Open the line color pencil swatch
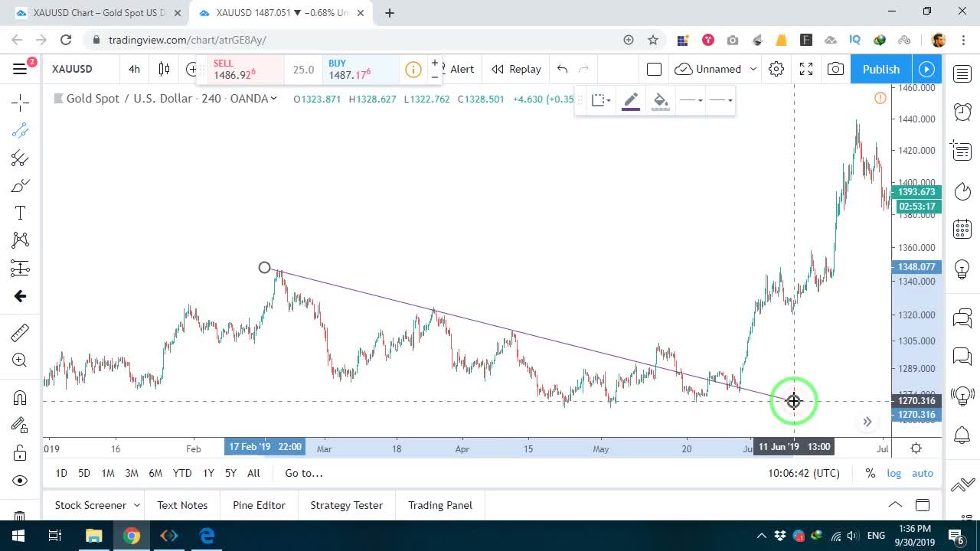This screenshot has height=551, width=980. pyautogui.click(x=631, y=100)
